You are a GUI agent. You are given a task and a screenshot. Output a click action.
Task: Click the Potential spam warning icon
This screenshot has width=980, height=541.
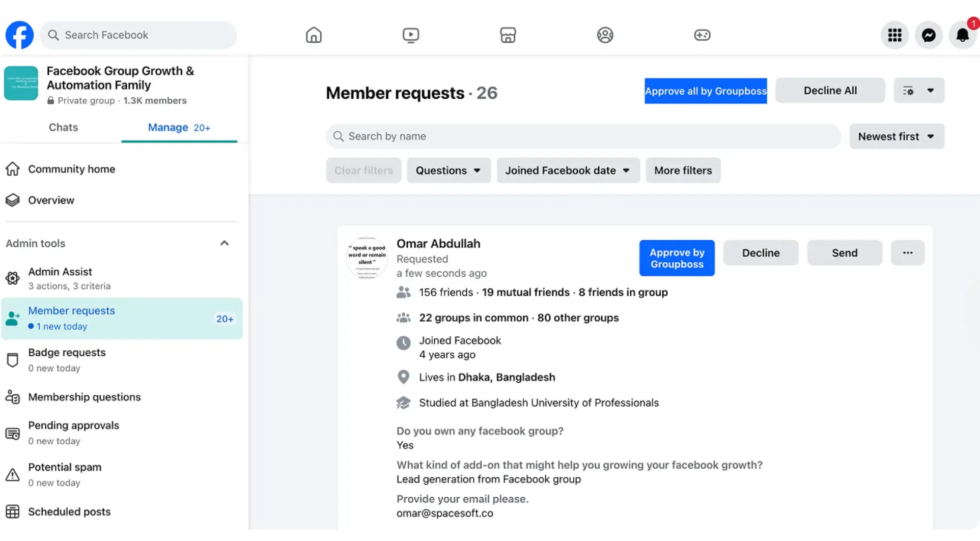tap(13, 475)
